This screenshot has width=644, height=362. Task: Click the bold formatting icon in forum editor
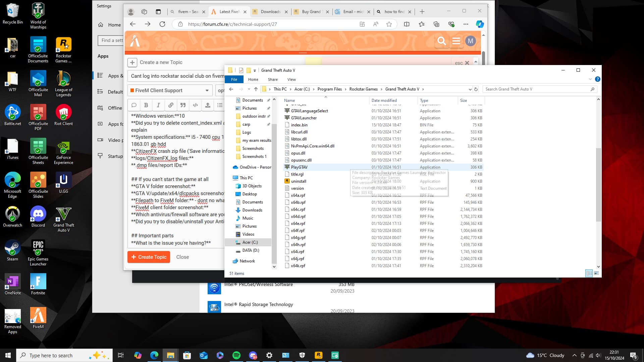pos(146,105)
